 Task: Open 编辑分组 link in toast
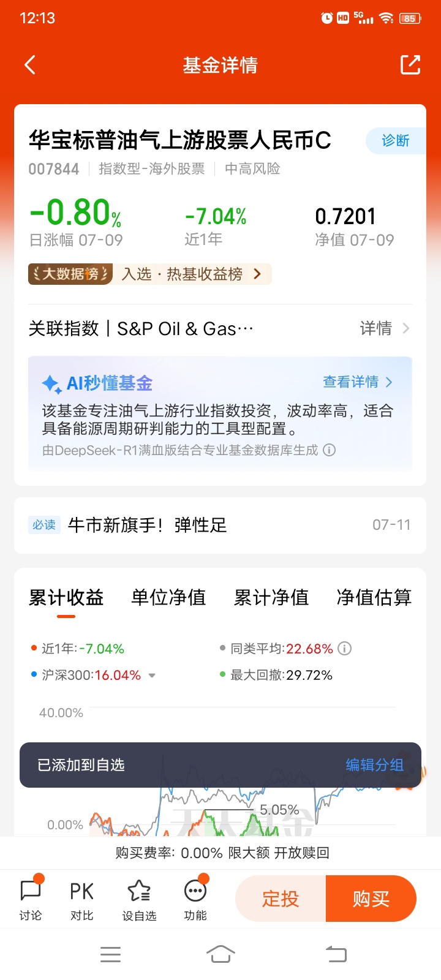tap(374, 765)
